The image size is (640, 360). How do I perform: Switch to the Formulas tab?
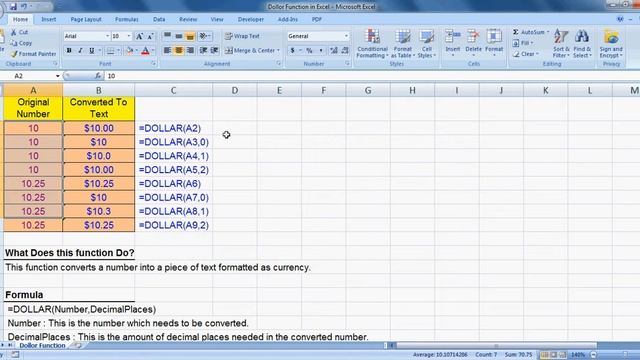click(127, 19)
